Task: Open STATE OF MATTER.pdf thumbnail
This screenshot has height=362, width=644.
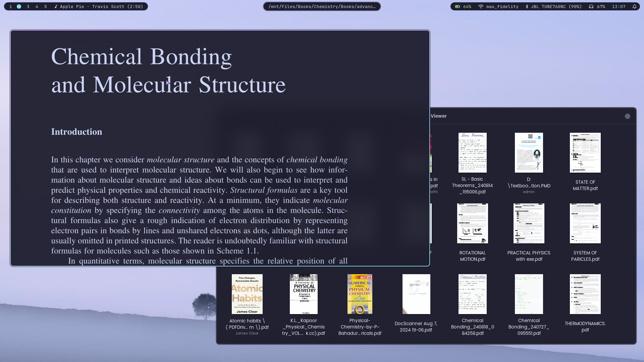Action: point(585,153)
